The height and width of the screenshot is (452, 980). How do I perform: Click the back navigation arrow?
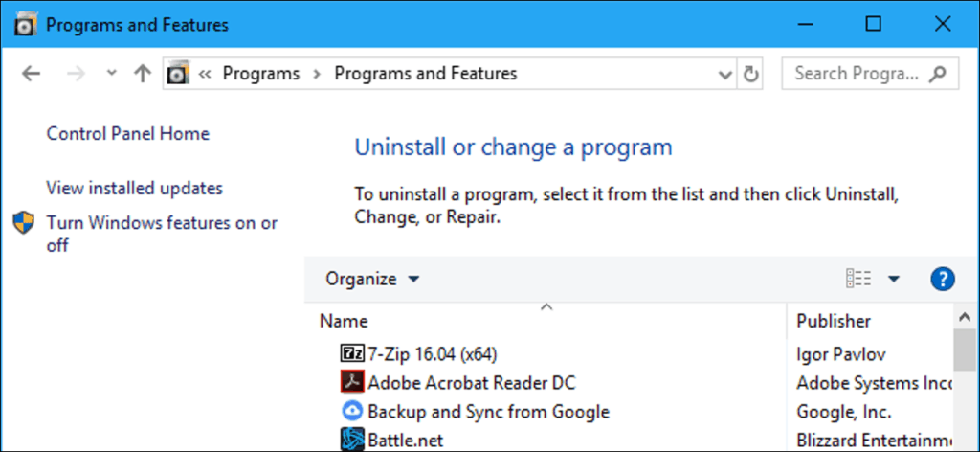pyautogui.click(x=31, y=74)
